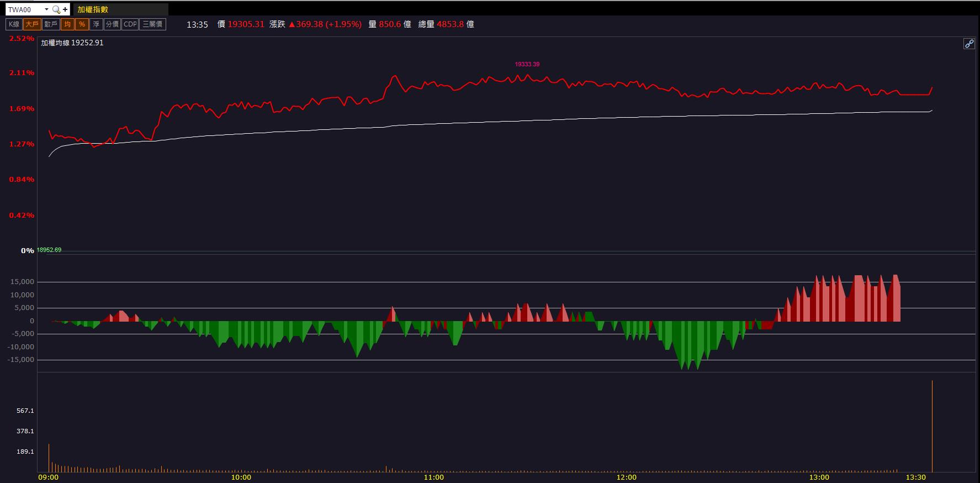This screenshot has width=980, height=483.
Task: Click the "11:00" time axis label
Action: click(x=433, y=477)
